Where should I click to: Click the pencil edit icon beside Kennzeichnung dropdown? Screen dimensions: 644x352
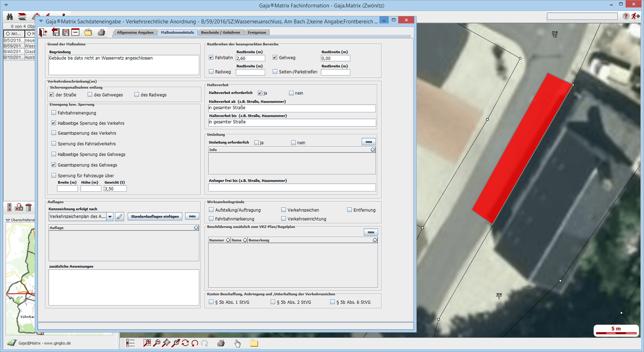point(120,217)
